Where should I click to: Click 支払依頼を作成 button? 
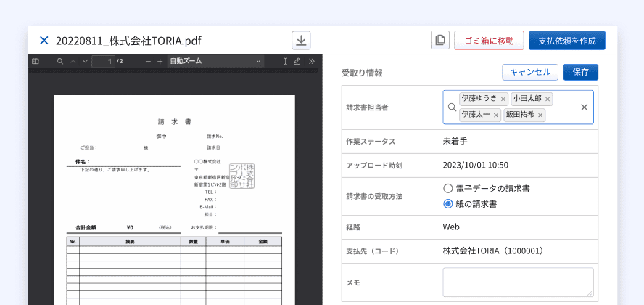click(567, 40)
